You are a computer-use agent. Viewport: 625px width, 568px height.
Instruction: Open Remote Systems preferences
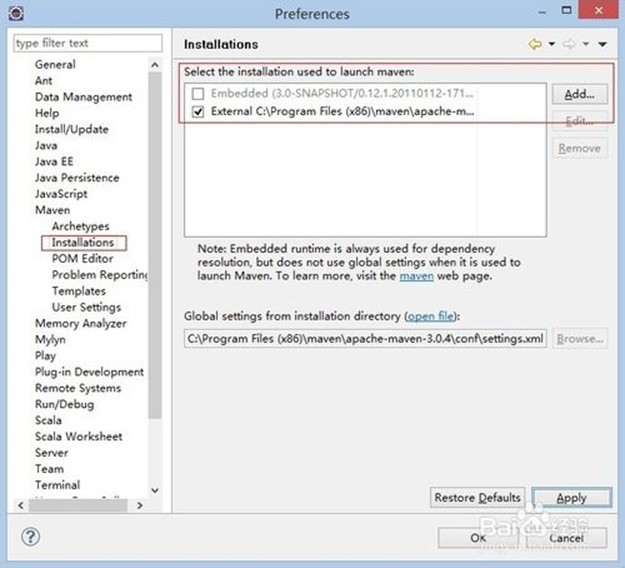(x=78, y=388)
